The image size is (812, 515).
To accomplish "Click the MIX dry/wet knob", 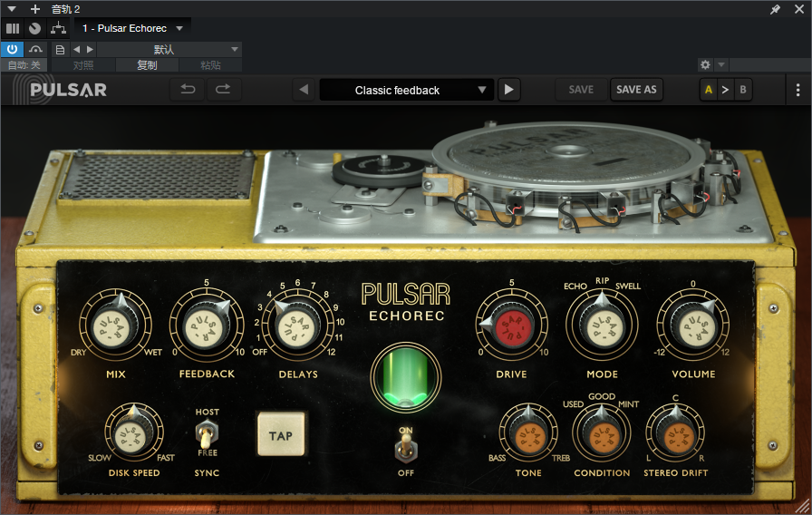I will click(x=115, y=326).
